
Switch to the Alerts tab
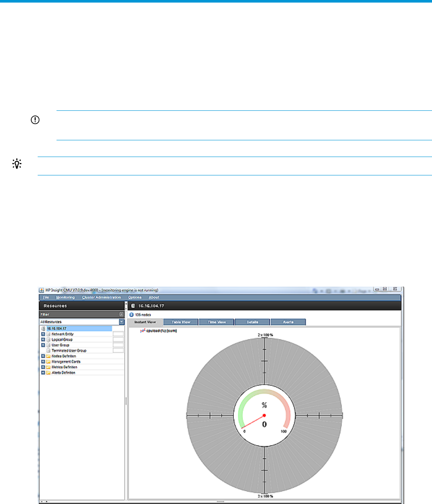(x=288, y=322)
